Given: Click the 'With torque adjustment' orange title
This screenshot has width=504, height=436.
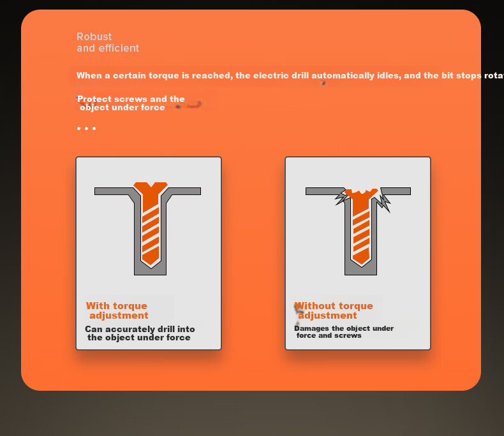Looking at the screenshot, I should point(117,310).
